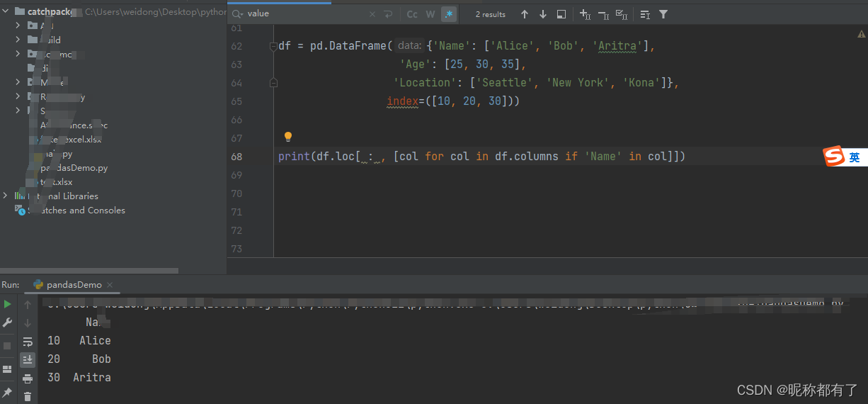Collapse the catchpack project root

pyautogui.click(x=6, y=11)
